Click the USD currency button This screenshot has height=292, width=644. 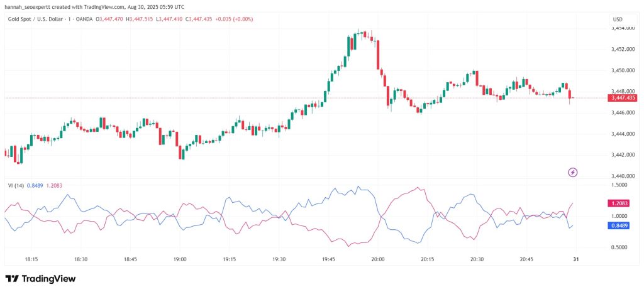[x=618, y=19]
